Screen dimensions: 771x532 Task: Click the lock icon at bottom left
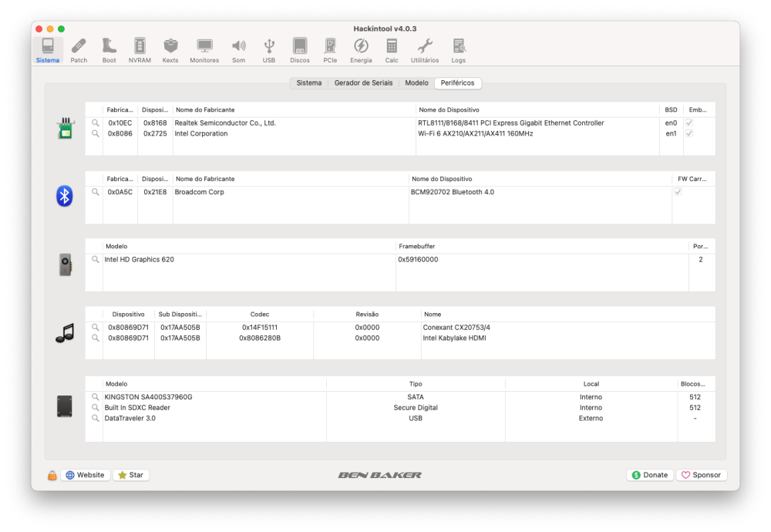pyautogui.click(x=52, y=475)
